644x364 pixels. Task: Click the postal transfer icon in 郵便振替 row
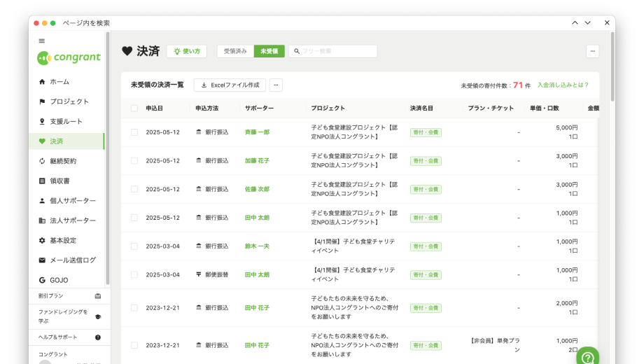(199, 274)
